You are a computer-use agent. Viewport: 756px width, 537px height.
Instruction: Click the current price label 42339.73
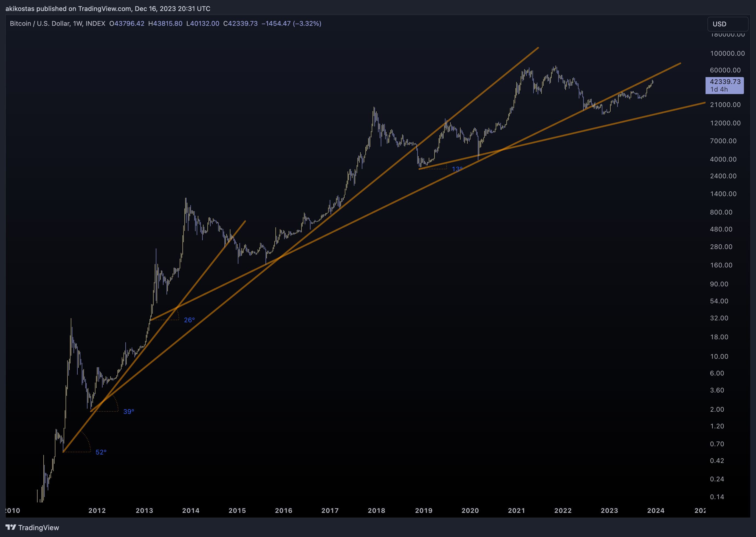pyautogui.click(x=725, y=82)
